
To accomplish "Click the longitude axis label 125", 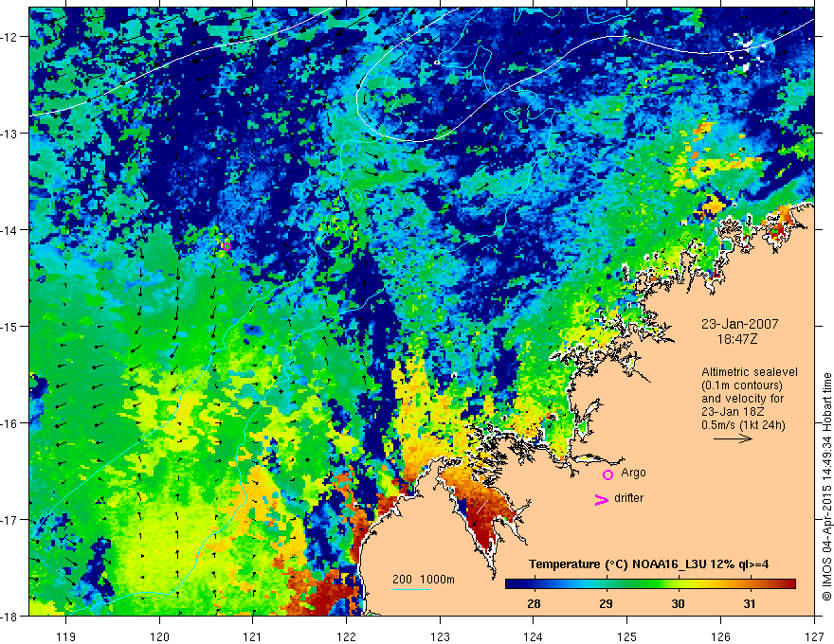I will pos(627,636).
